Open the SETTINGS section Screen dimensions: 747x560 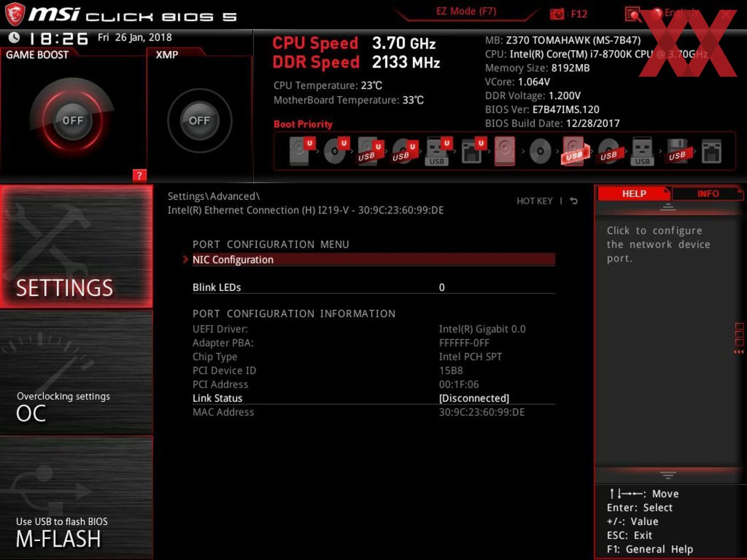pyautogui.click(x=76, y=246)
